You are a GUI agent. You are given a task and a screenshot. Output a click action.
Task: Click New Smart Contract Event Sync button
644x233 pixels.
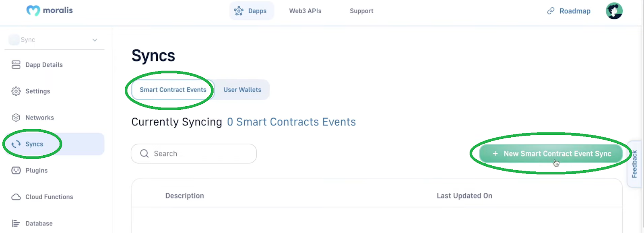[x=551, y=154]
